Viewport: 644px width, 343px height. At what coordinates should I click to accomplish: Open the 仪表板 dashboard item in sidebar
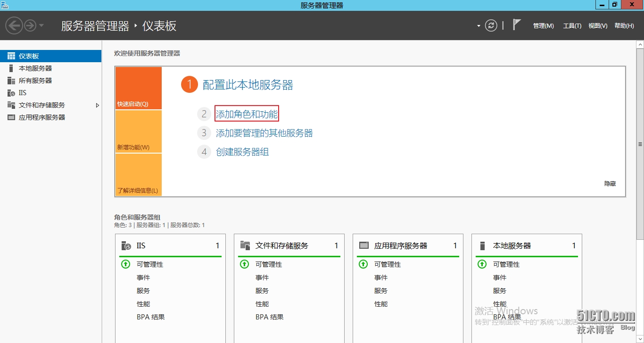click(x=28, y=56)
